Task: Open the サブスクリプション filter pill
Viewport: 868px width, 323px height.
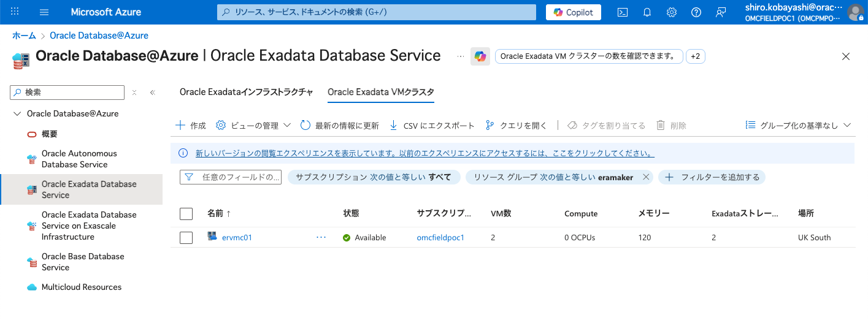Action: [374, 177]
